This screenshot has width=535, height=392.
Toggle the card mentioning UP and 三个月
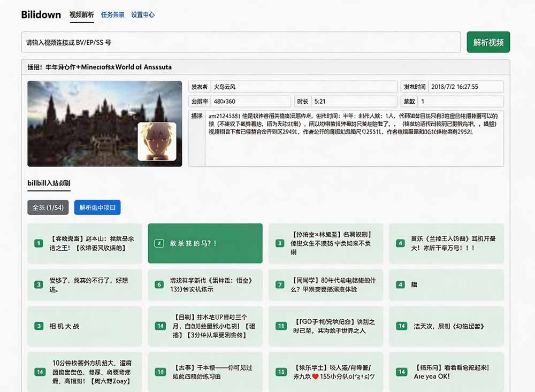point(205,326)
